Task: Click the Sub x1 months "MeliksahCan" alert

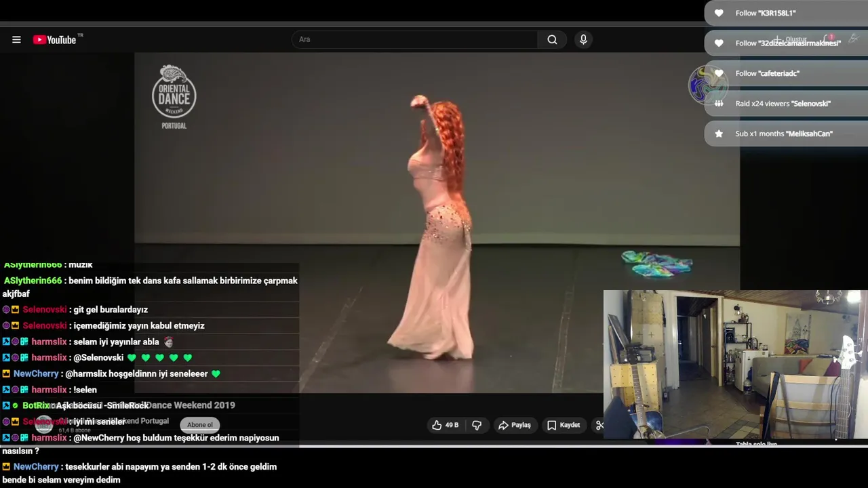Action: tap(787, 134)
